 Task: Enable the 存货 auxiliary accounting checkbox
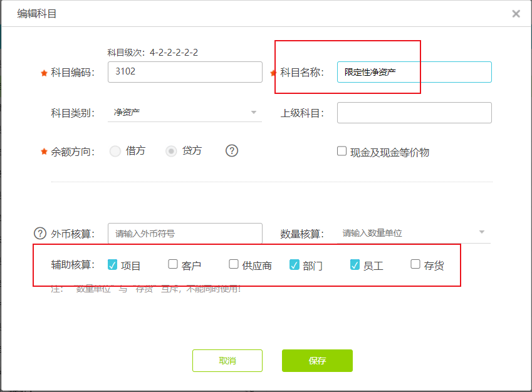point(414,265)
